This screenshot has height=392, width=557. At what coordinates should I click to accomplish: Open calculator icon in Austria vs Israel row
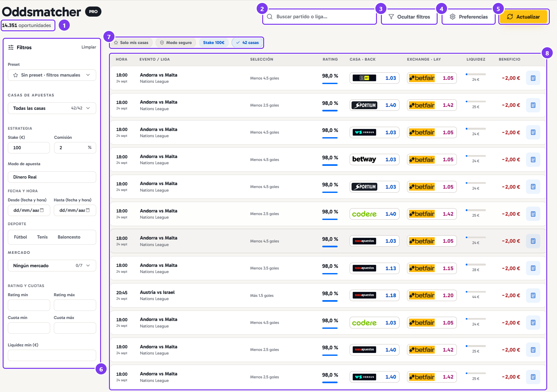pyautogui.click(x=533, y=296)
